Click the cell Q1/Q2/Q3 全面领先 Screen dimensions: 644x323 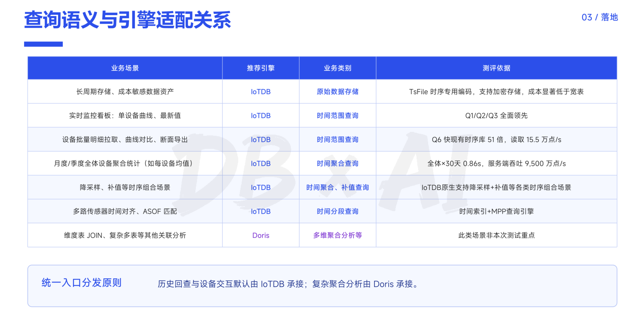[496, 115]
